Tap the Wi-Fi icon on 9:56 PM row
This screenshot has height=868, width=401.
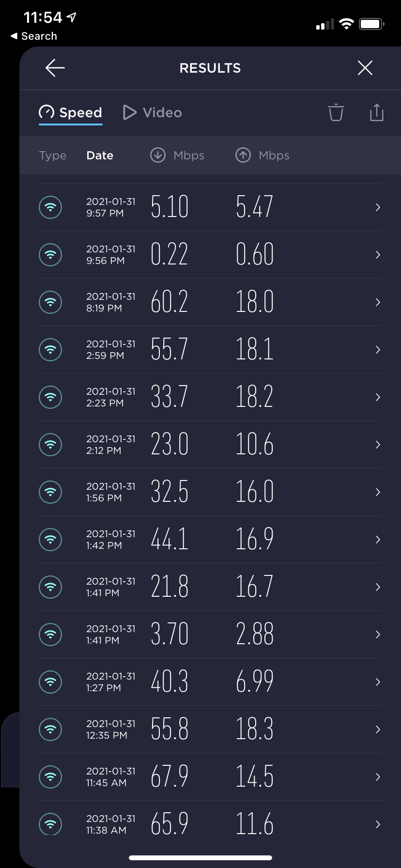click(50, 255)
